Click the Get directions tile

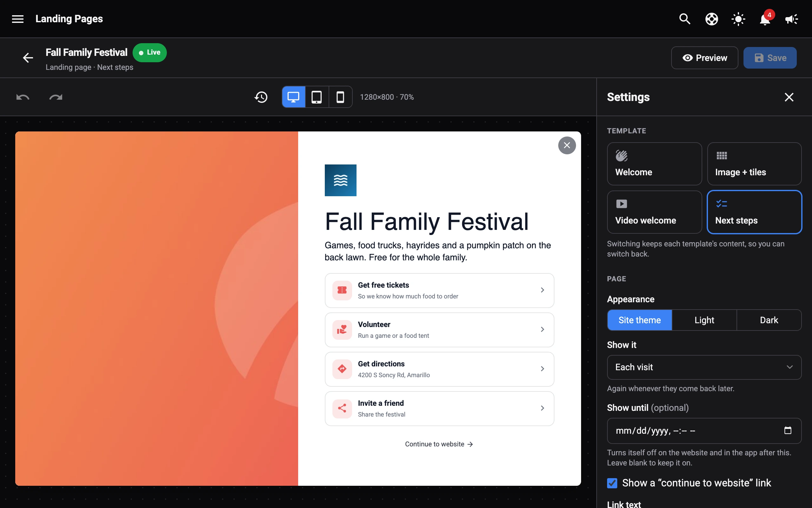[x=439, y=369]
